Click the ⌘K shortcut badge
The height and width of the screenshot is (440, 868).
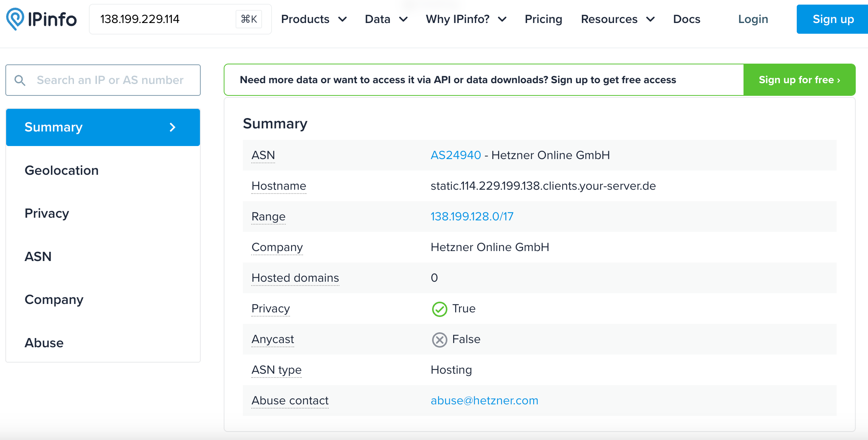[249, 19]
